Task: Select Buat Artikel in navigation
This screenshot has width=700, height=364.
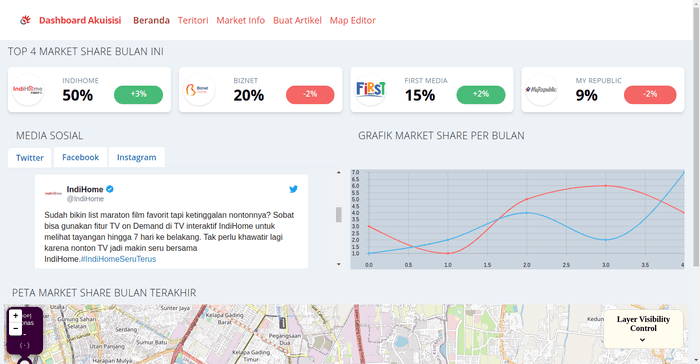Action: (x=297, y=20)
